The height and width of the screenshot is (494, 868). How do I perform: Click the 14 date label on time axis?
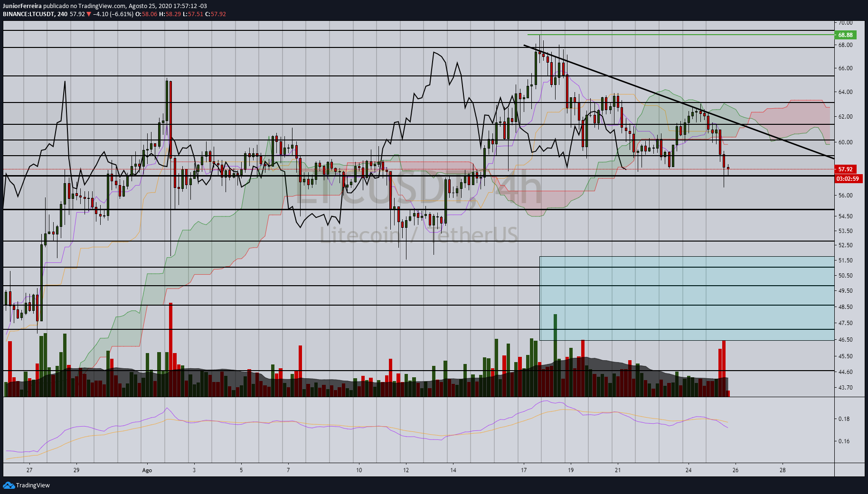(453, 470)
